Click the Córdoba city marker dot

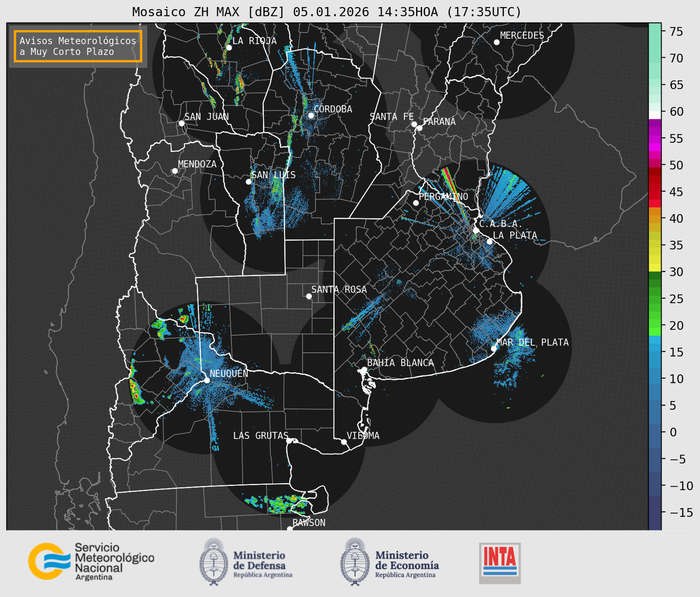311,115
